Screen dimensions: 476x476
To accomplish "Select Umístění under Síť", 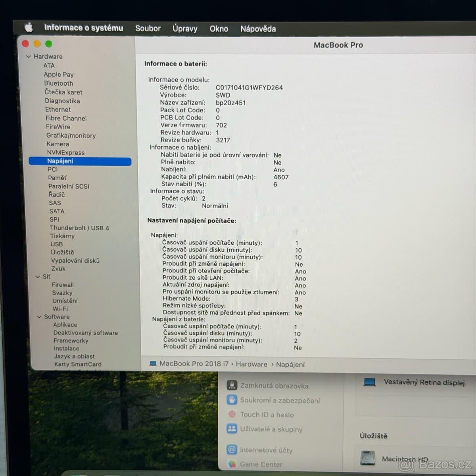I will (x=65, y=301).
